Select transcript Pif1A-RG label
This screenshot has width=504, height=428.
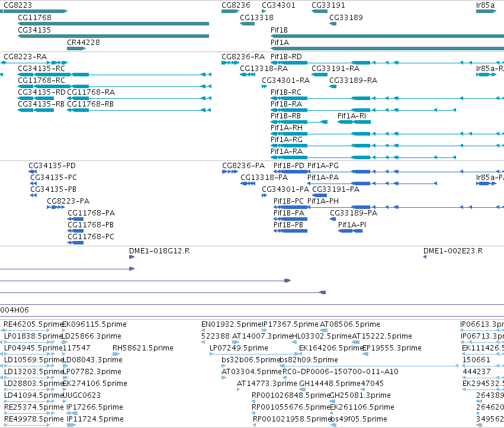[x=287, y=140]
